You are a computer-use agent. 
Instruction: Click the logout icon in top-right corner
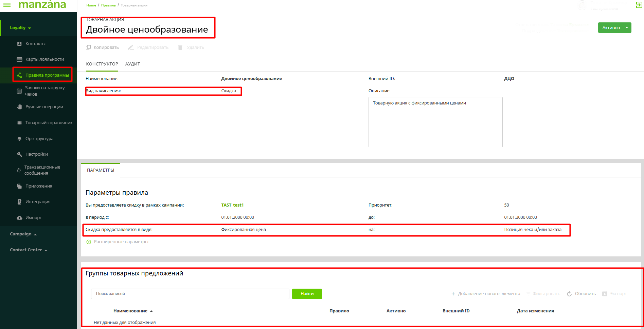(x=639, y=5)
